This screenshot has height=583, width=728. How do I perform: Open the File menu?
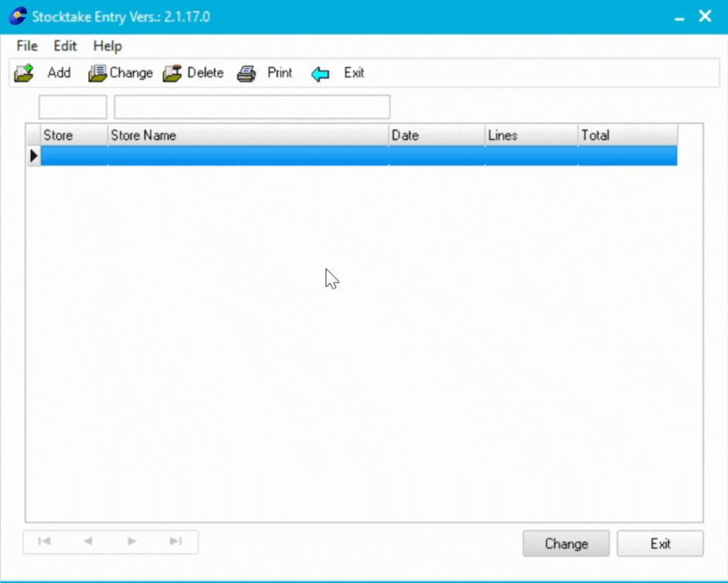[x=27, y=46]
